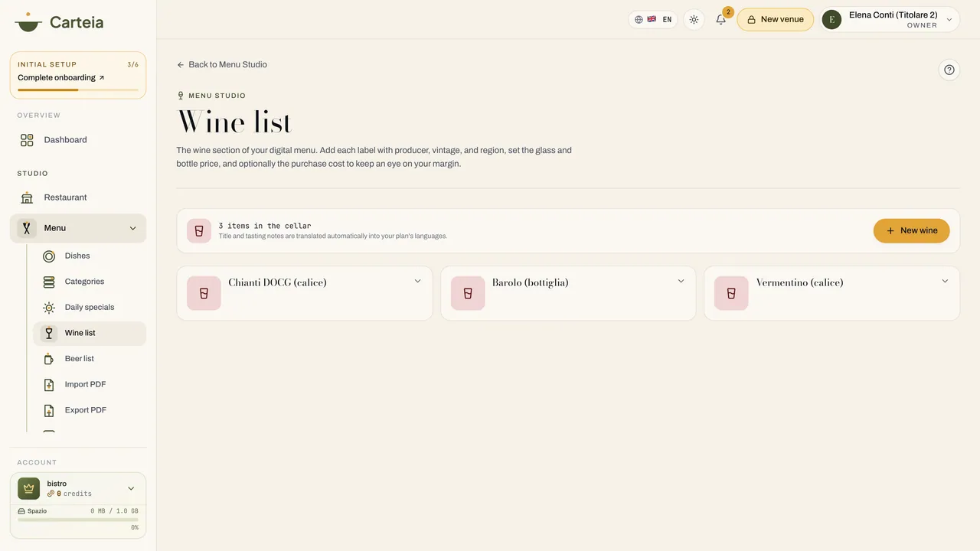Screen dimensions: 980x551
Task: Open Categories in the sidebar
Action: 90,282
